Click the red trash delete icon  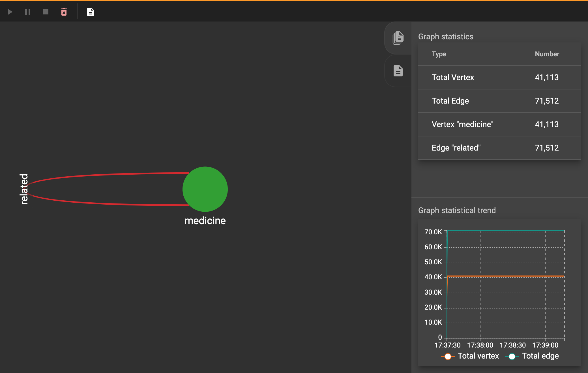(x=64, y=12)
